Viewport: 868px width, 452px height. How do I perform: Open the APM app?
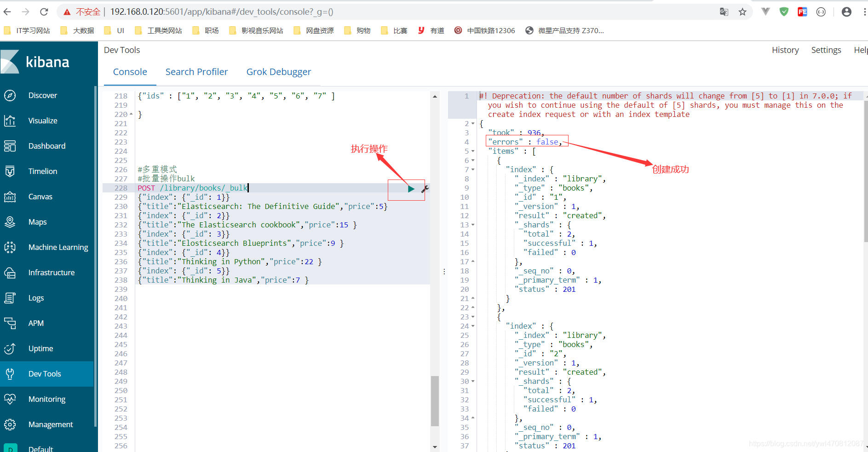tap(36, 323)
